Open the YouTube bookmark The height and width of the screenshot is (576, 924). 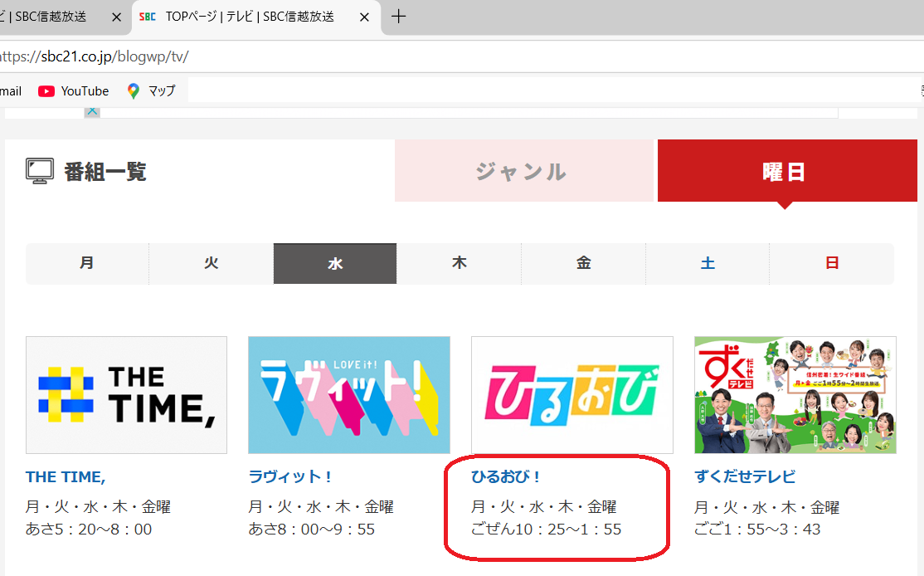coord(74,90)
